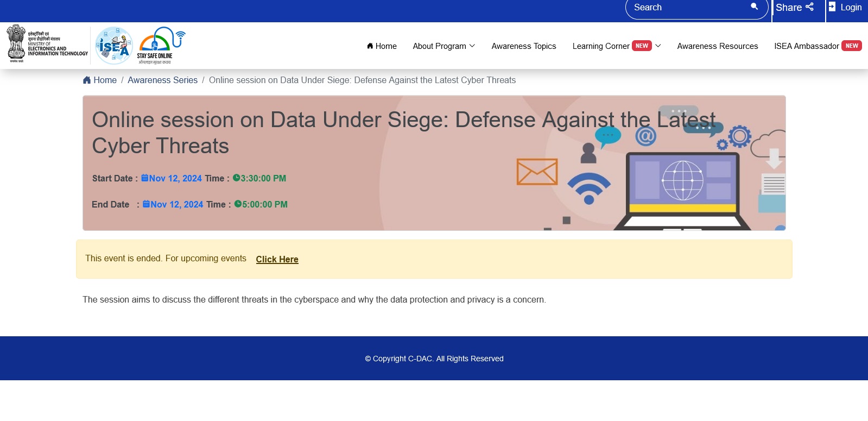Click the Ministry of Electronics emblem logo
Viewport: 868px width, 421px height.
(x=16, y=44)
